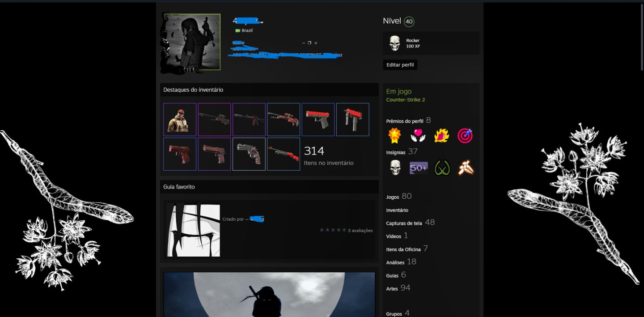Screen dimensions: 644x317
Task: Click the Guia favorito section header
Action: pos(269,187)
